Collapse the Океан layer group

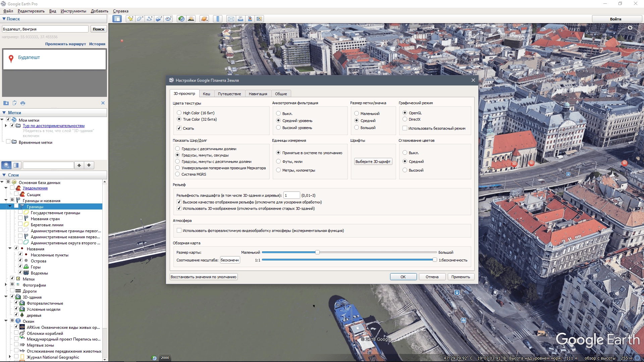point(6,321)
